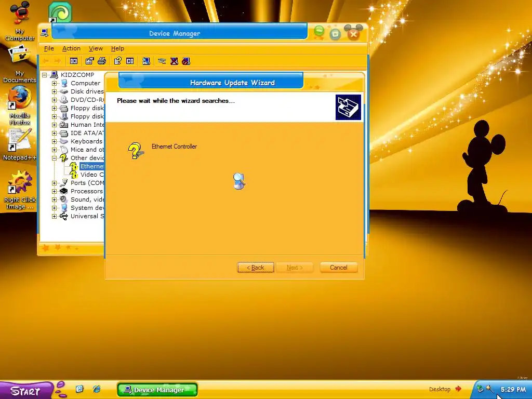This screenshot has width=532, height=399.
Task: Click the Show Desktop quick launch icon
Action: click(x=79, y=389)
